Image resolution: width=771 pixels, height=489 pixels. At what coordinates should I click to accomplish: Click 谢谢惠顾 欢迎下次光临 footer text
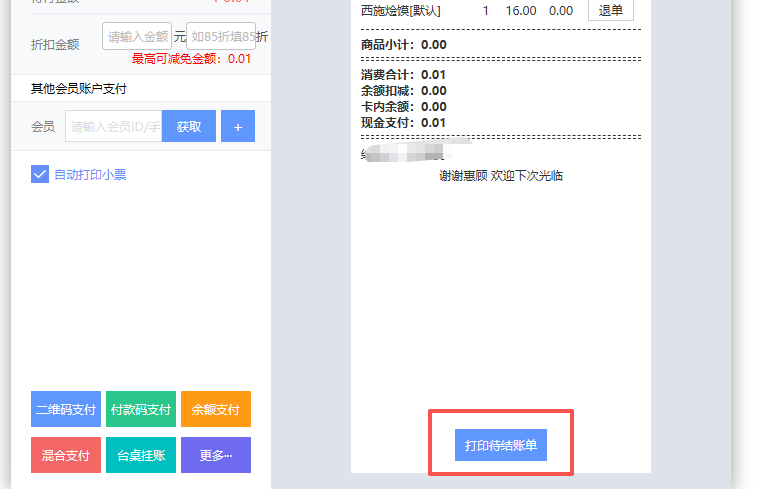pyautogui.click(x=501, y=176)
